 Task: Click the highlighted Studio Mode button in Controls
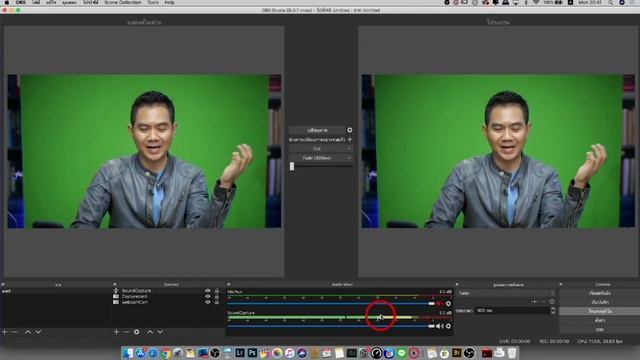point(600,311)
